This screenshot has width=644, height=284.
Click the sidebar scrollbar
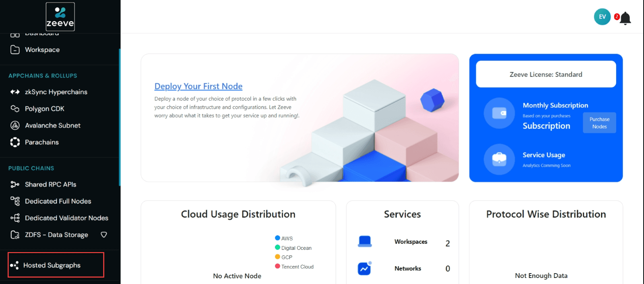click(120, 118)
